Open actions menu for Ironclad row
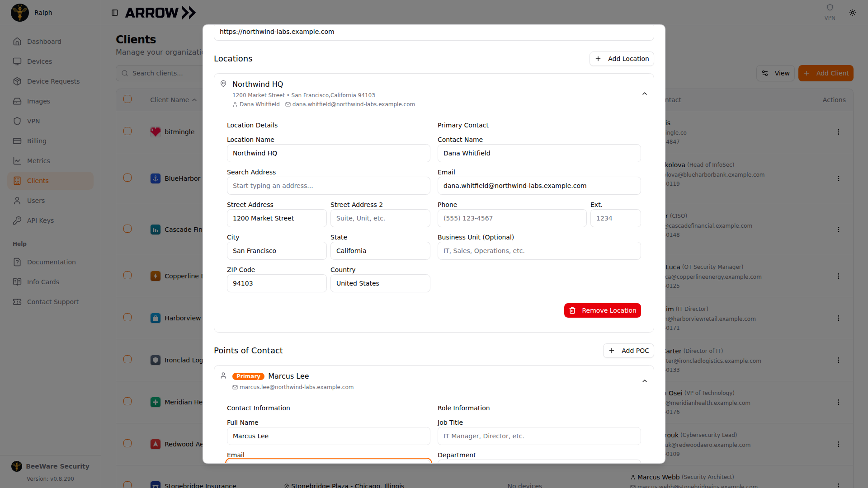Viewport: 868px width, 488px height. (x=838, y=360)
